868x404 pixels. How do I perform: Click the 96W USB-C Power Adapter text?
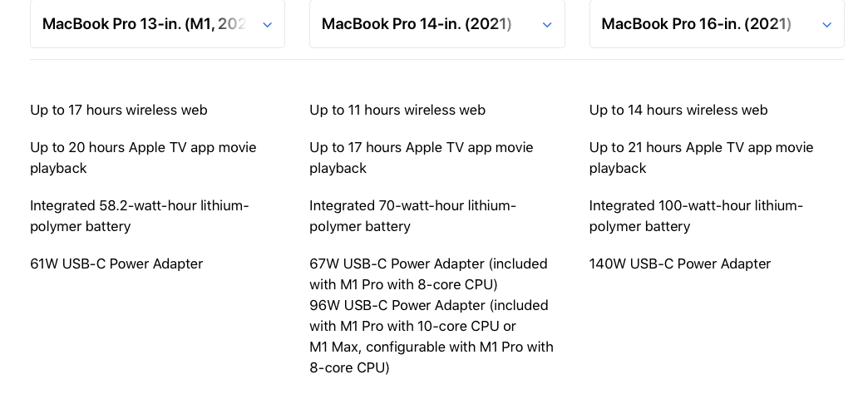(428, 305)
